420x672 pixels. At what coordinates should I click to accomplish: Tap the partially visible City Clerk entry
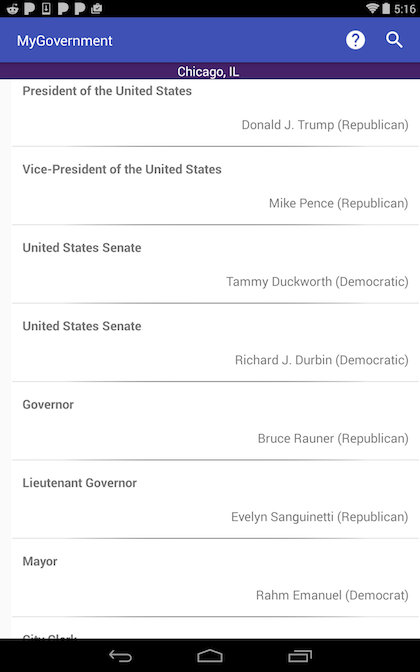tap(215, 628)
